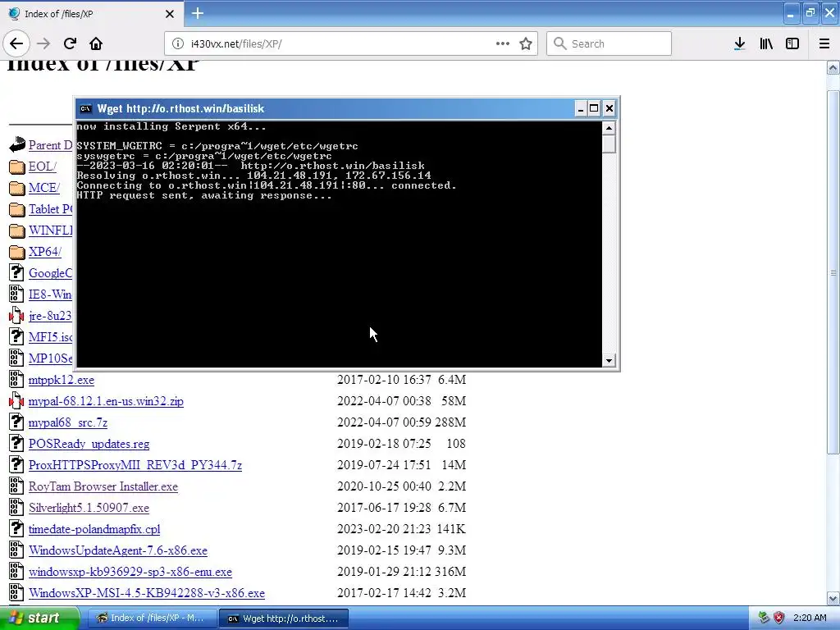Go back to the previous page
The image size is (840, 630).
point(16,43)
